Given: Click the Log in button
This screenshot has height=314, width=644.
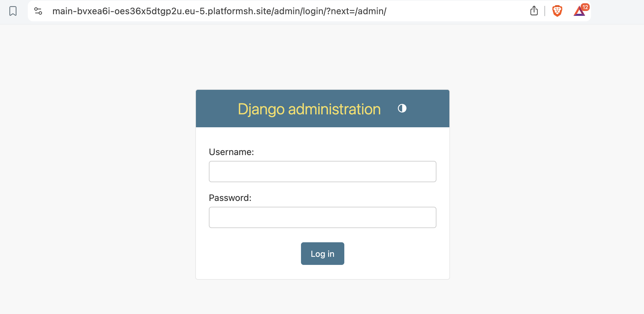Looking at the screenshot, I should (323, 254).
